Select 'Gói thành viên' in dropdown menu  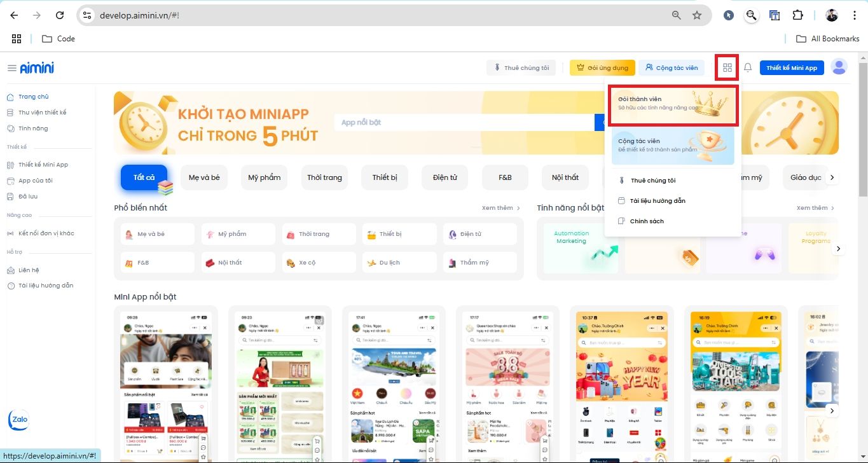click(673, 105)
